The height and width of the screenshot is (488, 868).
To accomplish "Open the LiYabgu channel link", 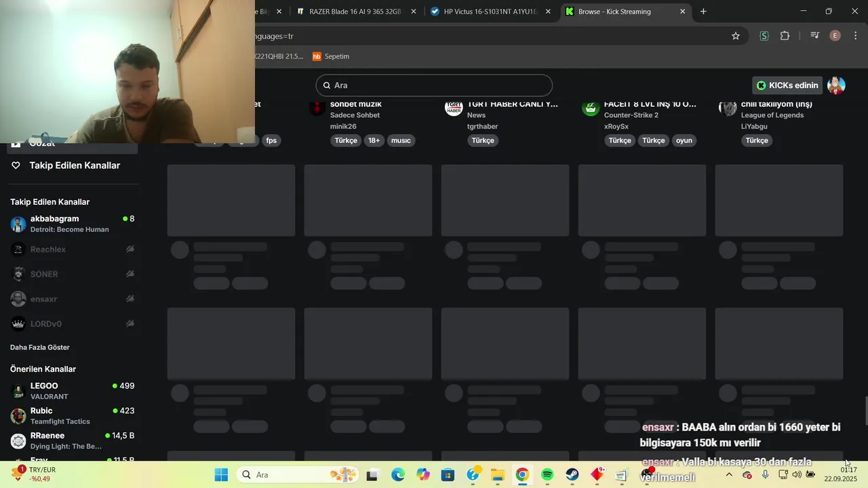I will [755, 126].
